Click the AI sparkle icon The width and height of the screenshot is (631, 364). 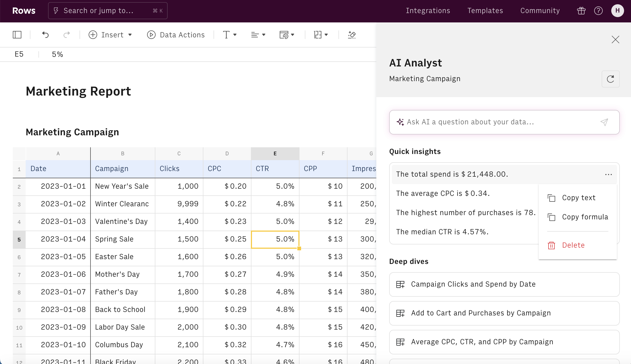400,122
